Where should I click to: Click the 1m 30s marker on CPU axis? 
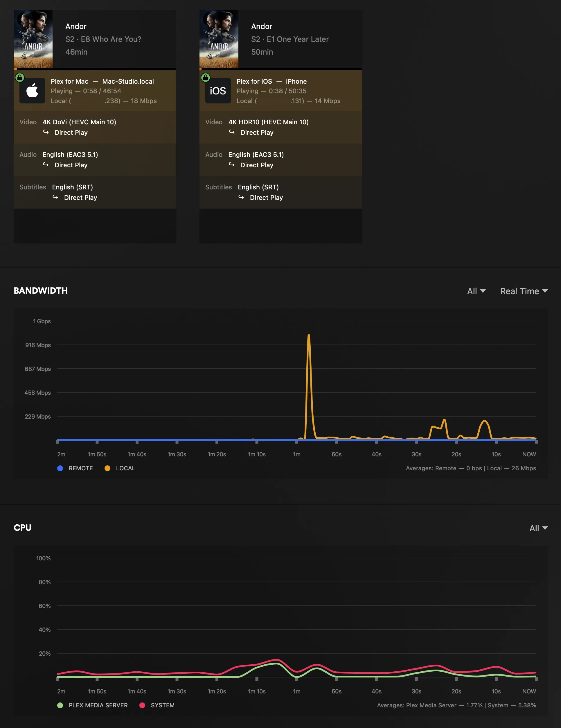[x=177, y=691]
